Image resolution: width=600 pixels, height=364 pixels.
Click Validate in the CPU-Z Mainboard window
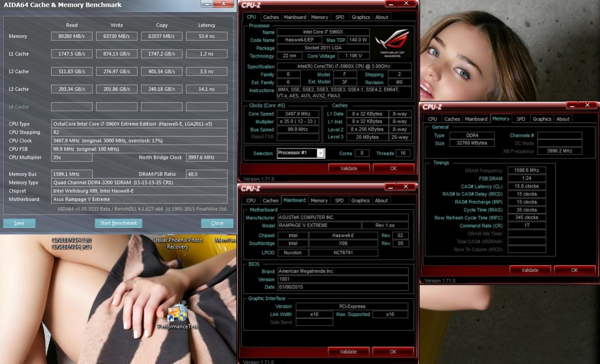pyautogui.click(x=348, y=352)
